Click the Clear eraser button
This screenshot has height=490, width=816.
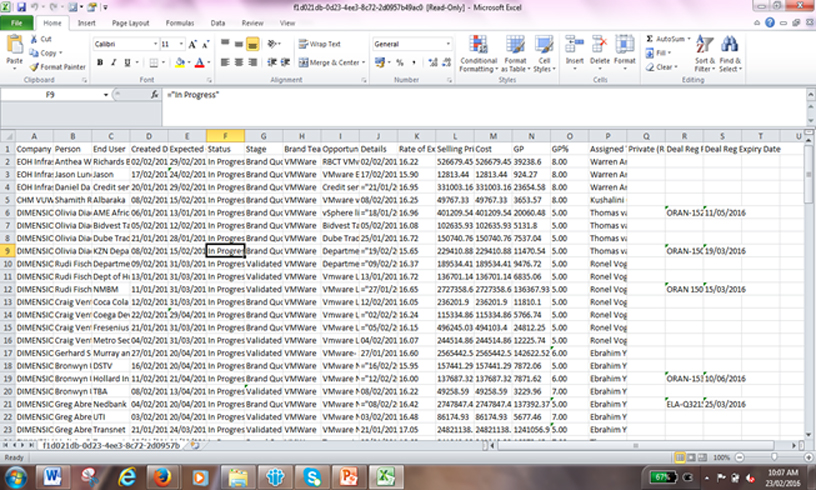pyautogui.click(x=662, y=67)
